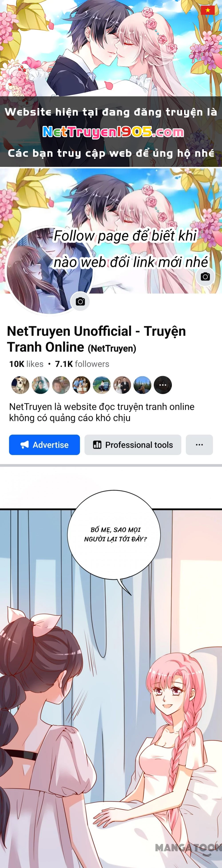Click the Vietnam flag icon

[x=208, y=10]
